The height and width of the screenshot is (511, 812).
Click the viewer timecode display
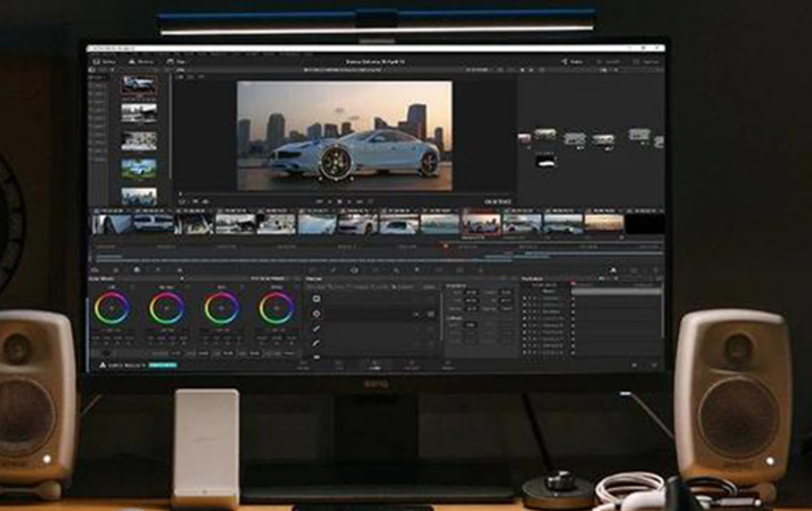point(497,201)
